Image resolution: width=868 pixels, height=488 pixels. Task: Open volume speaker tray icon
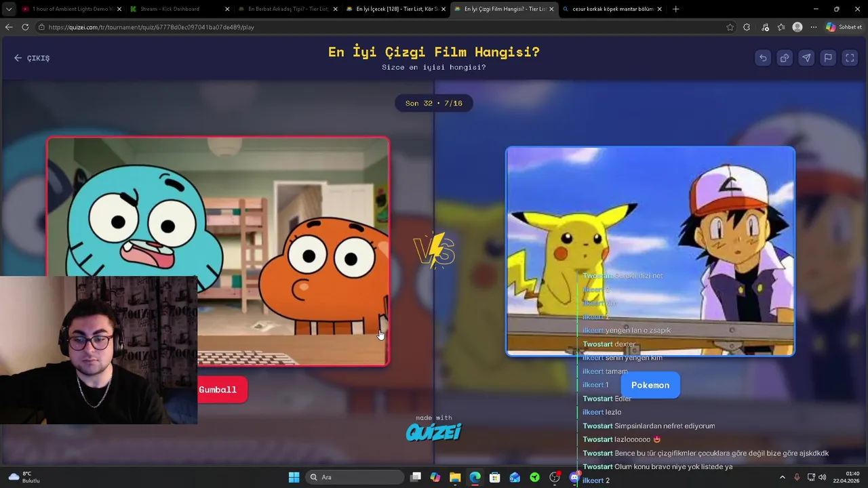pos(822,477)
